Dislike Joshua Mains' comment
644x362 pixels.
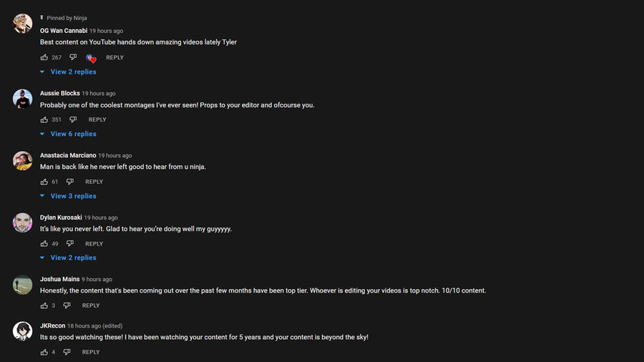pos(67,305)
